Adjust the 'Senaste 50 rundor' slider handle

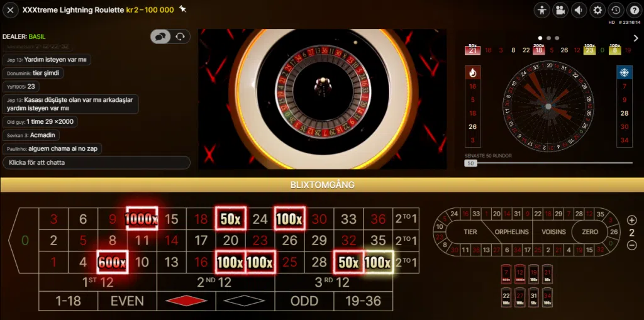pyautogui.click(x=470, y=163)
